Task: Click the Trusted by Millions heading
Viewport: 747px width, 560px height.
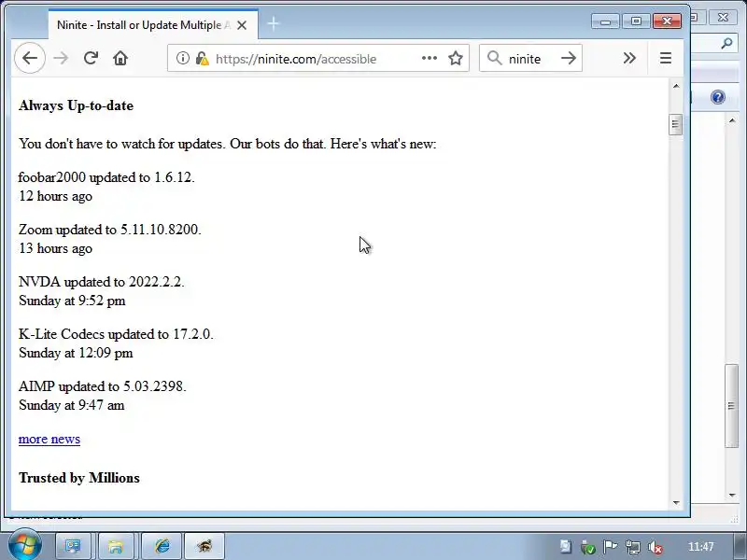Action: coord(79,478)
